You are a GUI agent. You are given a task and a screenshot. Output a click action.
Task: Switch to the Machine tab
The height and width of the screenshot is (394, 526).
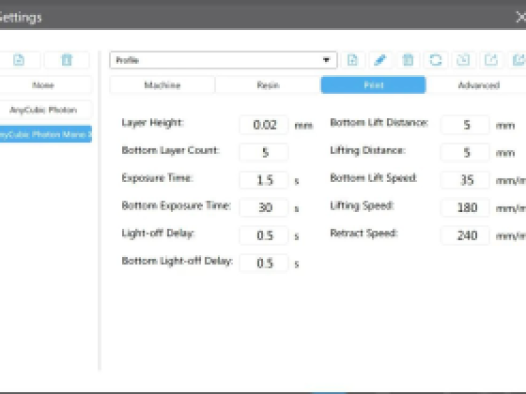point(162,85)
